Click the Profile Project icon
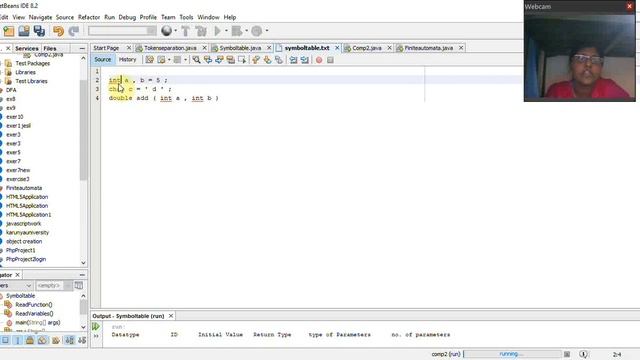The image size is (640, 360). (257, 31)
